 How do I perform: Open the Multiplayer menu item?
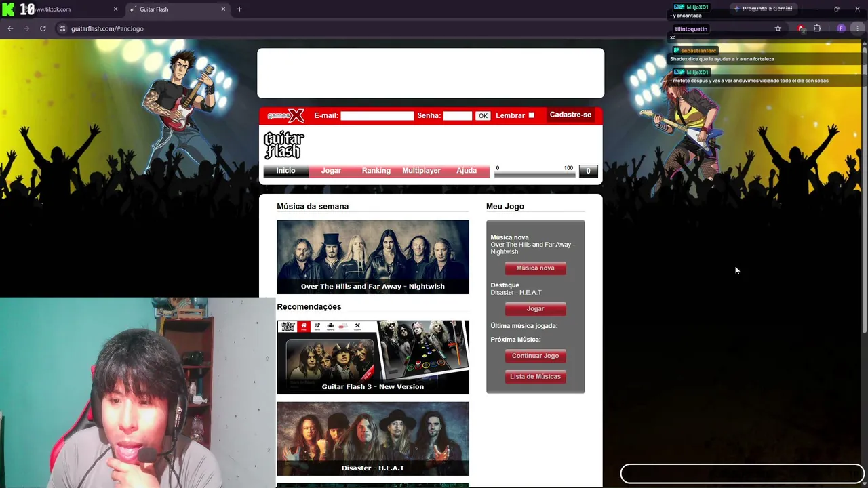click(x=421, y=171)
